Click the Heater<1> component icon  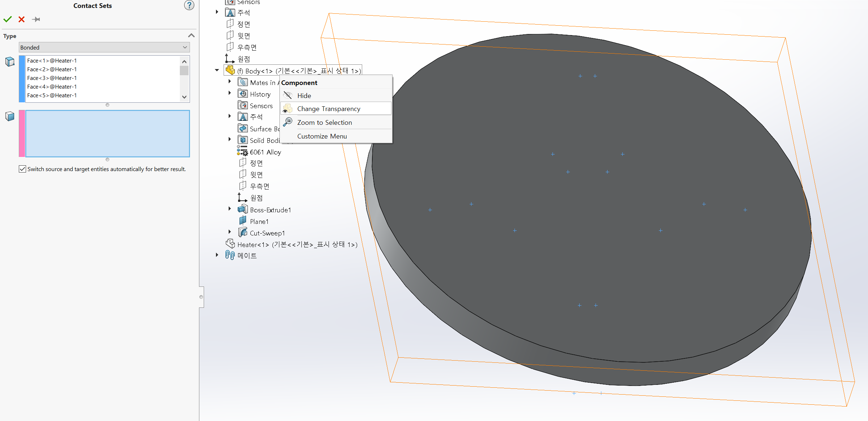click(x=230, y=244)
